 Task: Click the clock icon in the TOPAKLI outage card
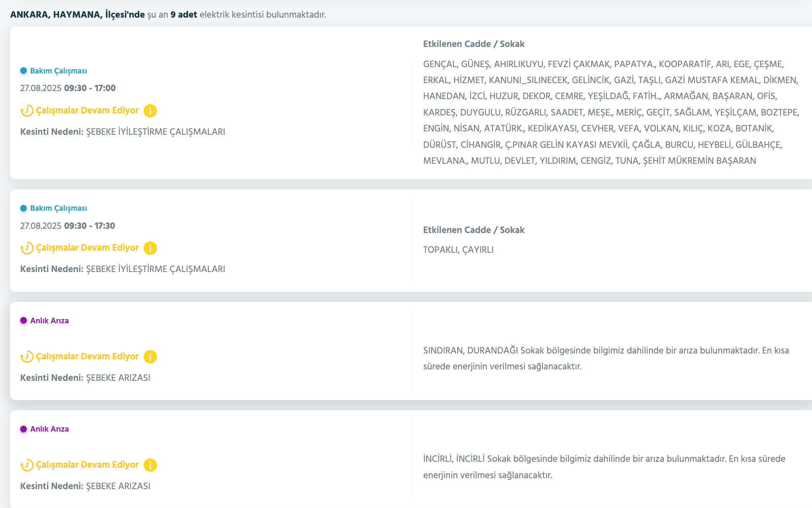click(27, 248)
